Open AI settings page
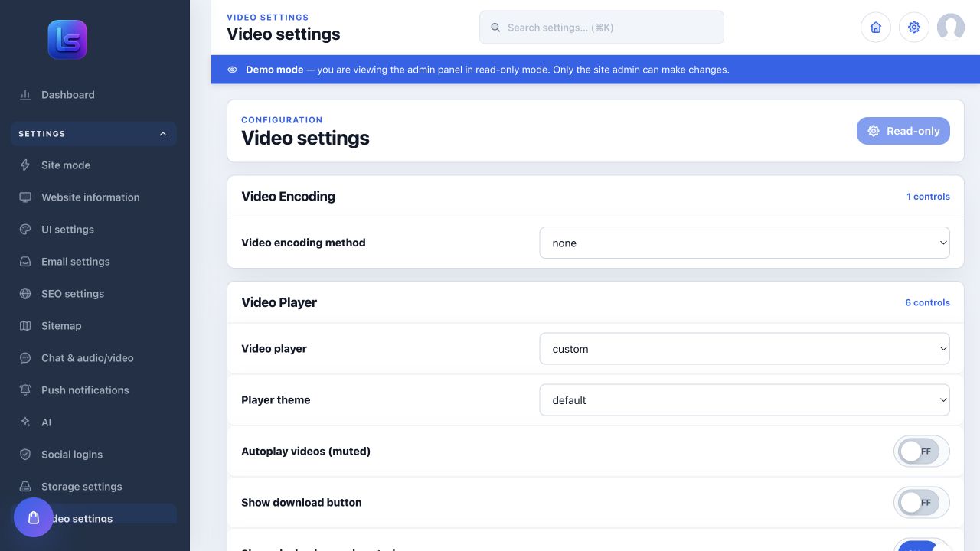 (x=93, y=422)
